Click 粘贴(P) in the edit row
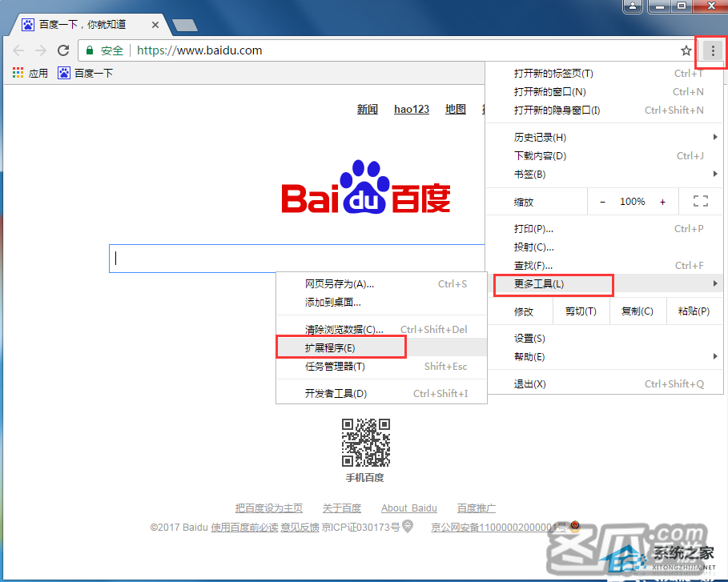The height and width of the screenshot is (582, 728). tap(694, 311)
